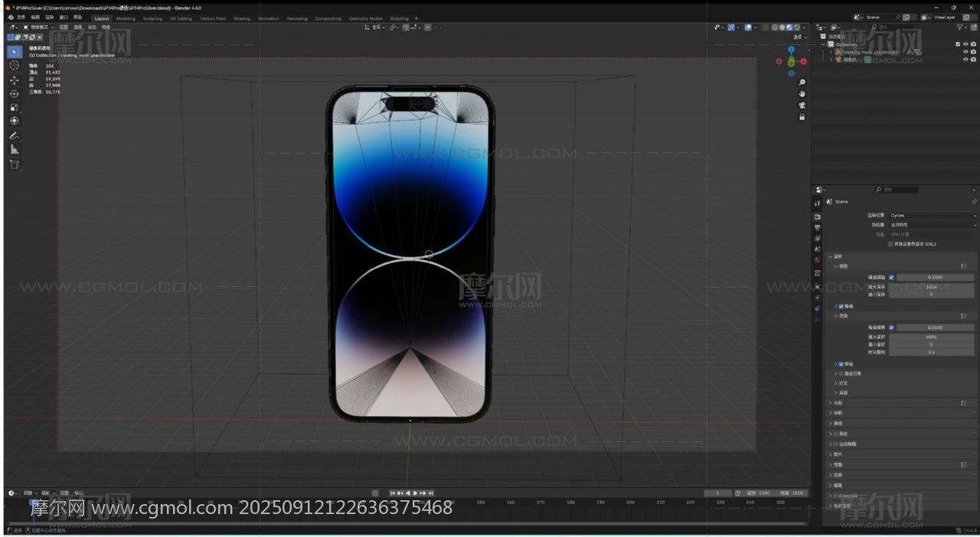Click the add workspace plus button

pos(416,18)
